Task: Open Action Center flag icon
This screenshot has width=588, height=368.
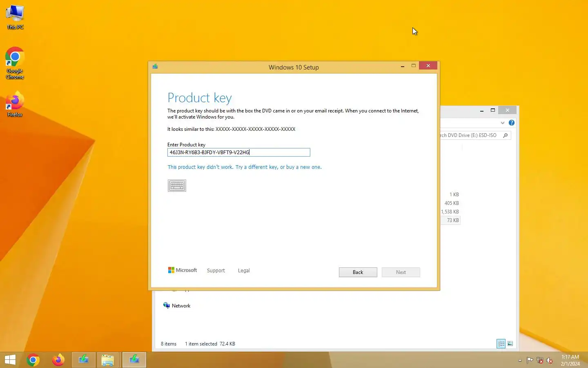Action: (530, 360)
